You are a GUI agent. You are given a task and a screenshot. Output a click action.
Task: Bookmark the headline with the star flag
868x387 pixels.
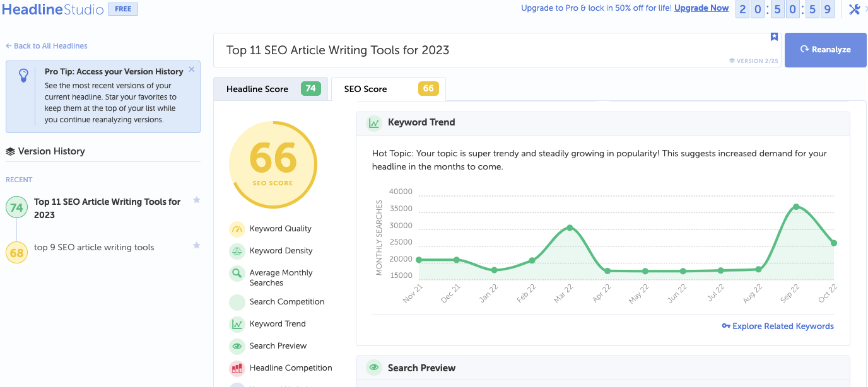[774, 37]
